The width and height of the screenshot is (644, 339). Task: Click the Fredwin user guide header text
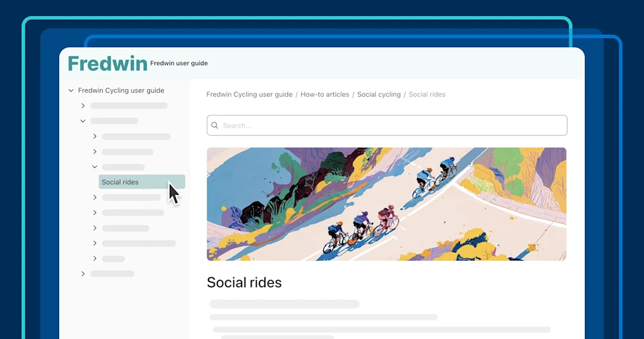pyautogui.click(x=179, y=63)
